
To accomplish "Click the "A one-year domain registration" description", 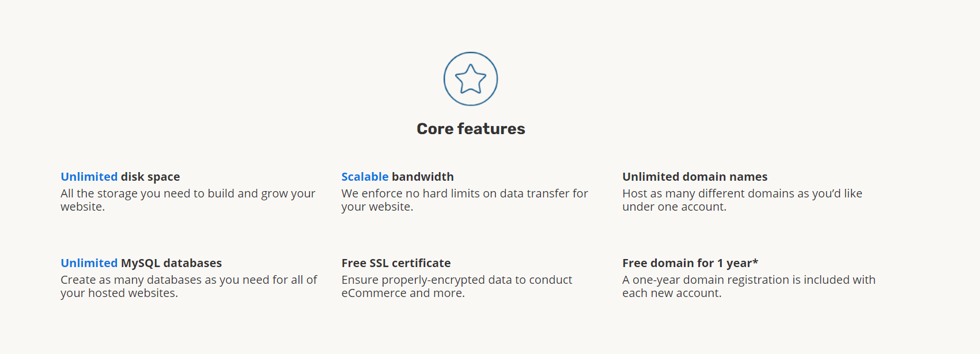I will click(749, 286).
